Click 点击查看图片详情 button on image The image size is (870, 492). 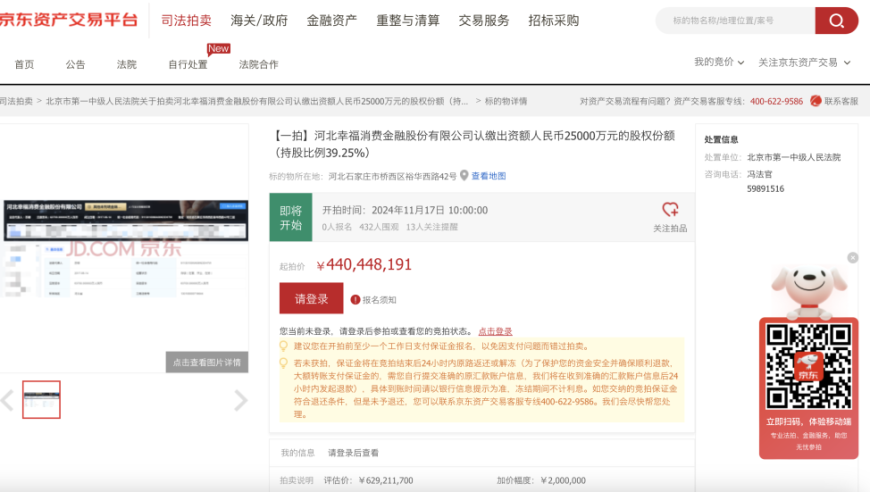point(207,362)
